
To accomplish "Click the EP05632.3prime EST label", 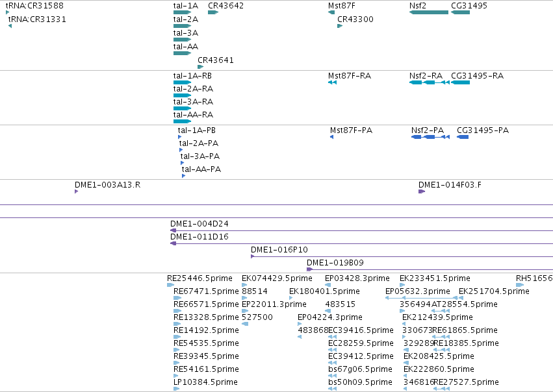I will [418, 291].
